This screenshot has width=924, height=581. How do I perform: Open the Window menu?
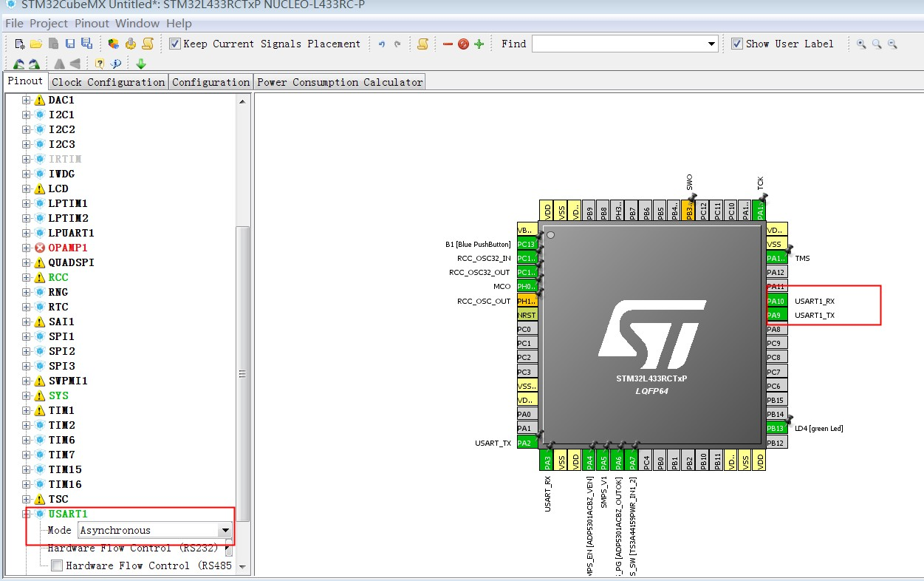coord(137,24)
